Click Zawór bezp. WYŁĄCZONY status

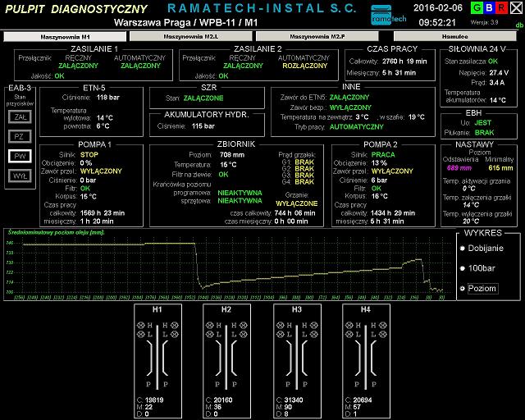[x=350, y=107]
